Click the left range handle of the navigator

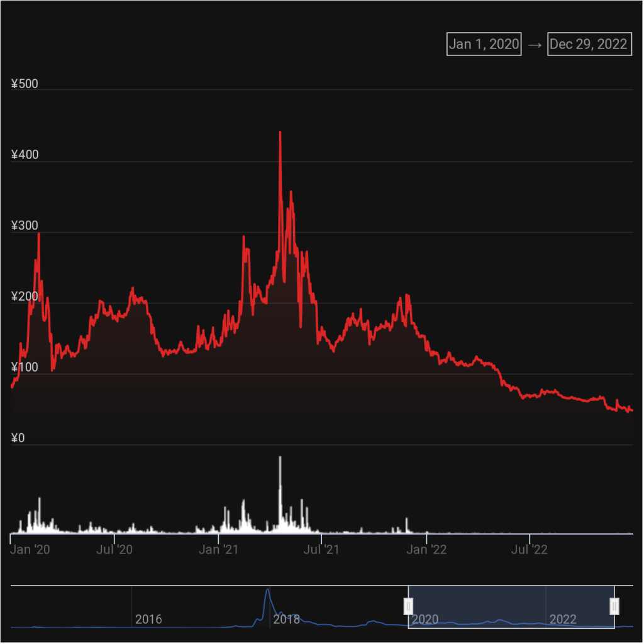pos(408,607)
